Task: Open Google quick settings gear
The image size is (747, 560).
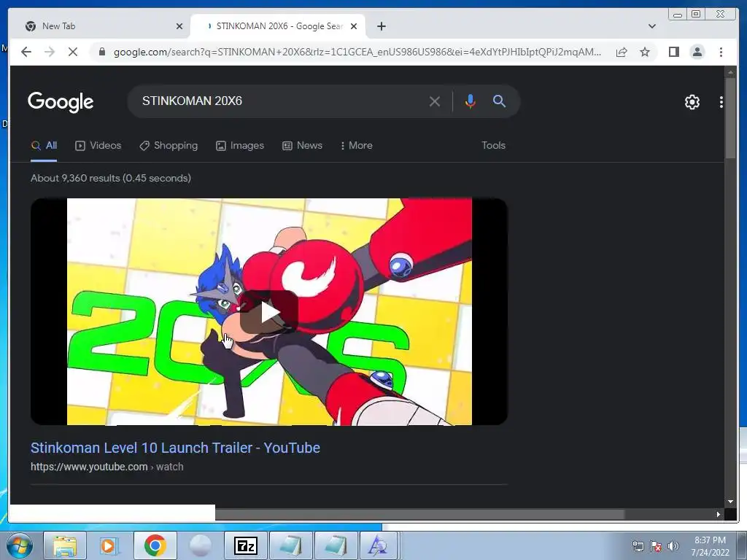Action: pyautogui.click(x=692, y=102)
